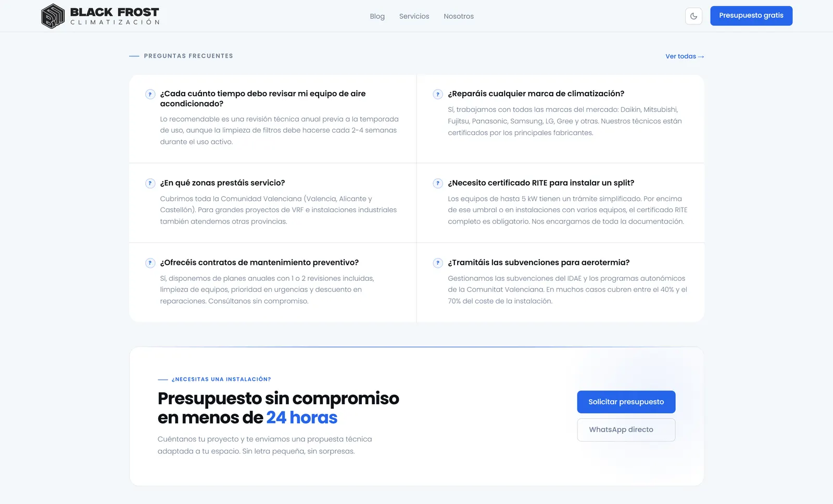Click question icon beside ¿Reparáis cualquier marca?
This screenshot has height=504, width=833.
(438, 94)
